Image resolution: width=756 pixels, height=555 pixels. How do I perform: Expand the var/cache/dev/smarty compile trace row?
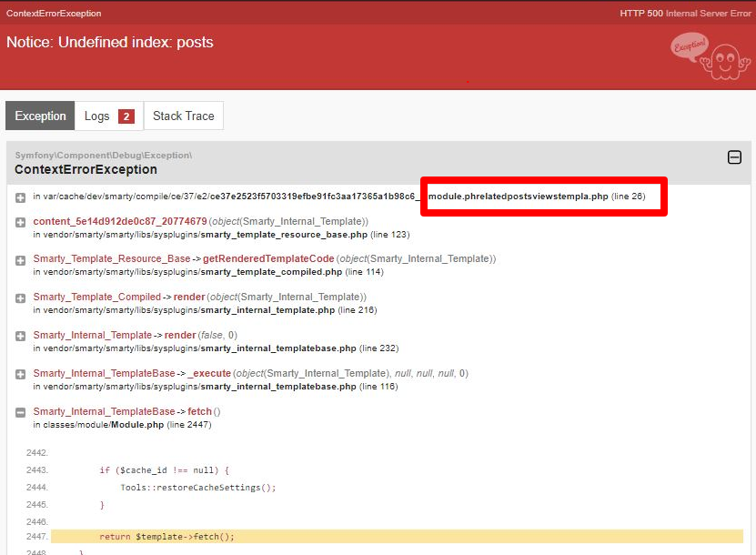[x=20, y=197]
